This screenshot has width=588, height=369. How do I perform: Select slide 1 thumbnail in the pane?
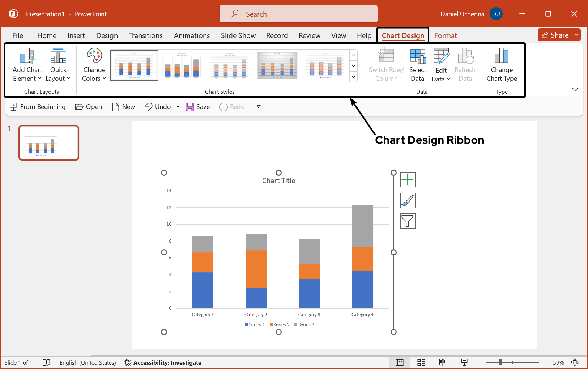(x=48, y=143)
